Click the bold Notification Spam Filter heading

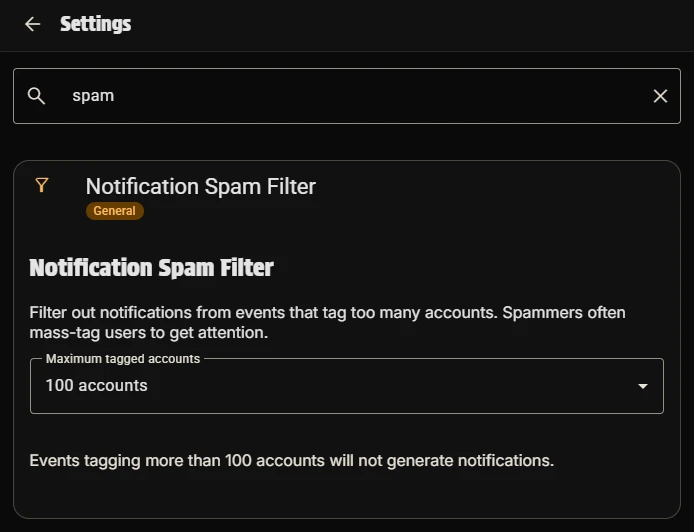click(151, 268)
